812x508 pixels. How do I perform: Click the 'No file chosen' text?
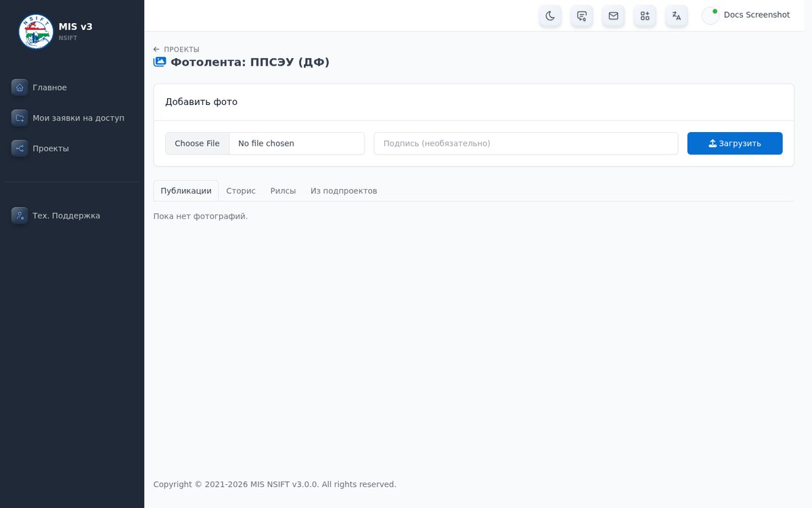[x=266, y=144]
